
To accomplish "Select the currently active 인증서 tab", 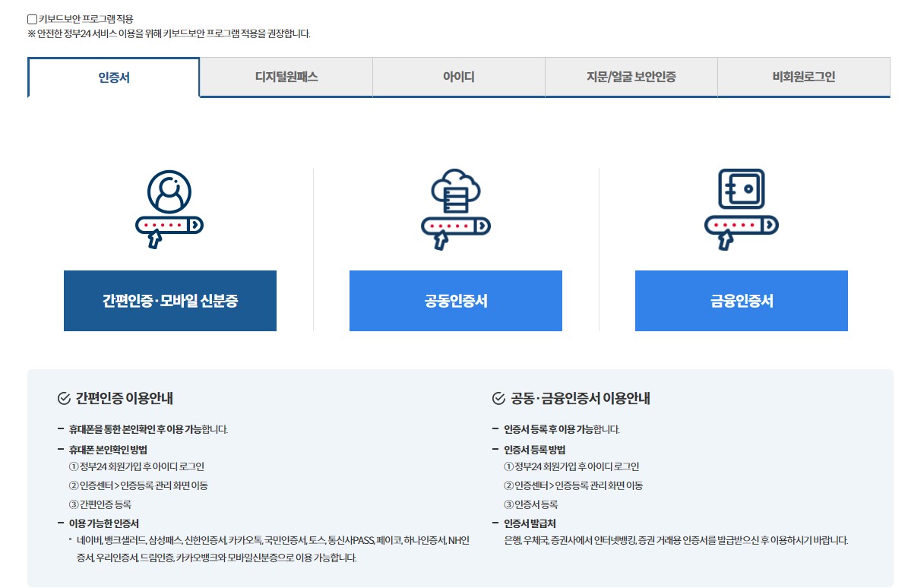I will point(112,77).
